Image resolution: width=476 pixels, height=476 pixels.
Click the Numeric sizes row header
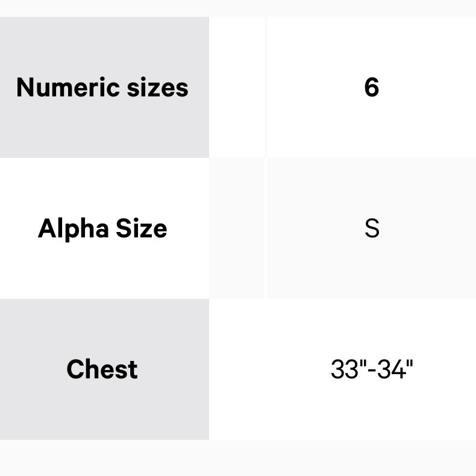click(x=102, y=87)
